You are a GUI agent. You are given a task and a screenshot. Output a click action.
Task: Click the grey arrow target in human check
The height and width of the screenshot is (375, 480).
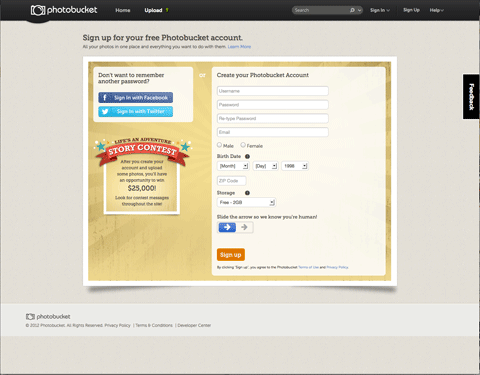click(x=244, y=227)
